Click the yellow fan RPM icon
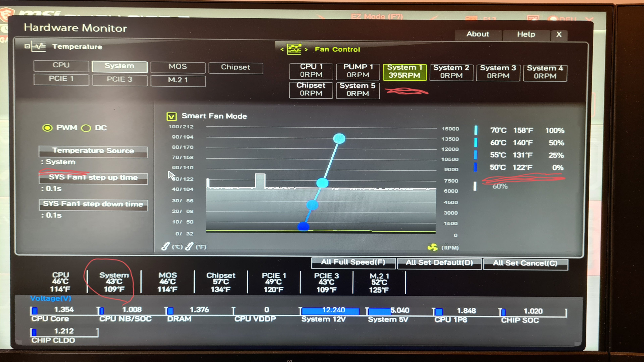Image resolution: width=644 pixels, height=362 pixels. click(433, 247)
